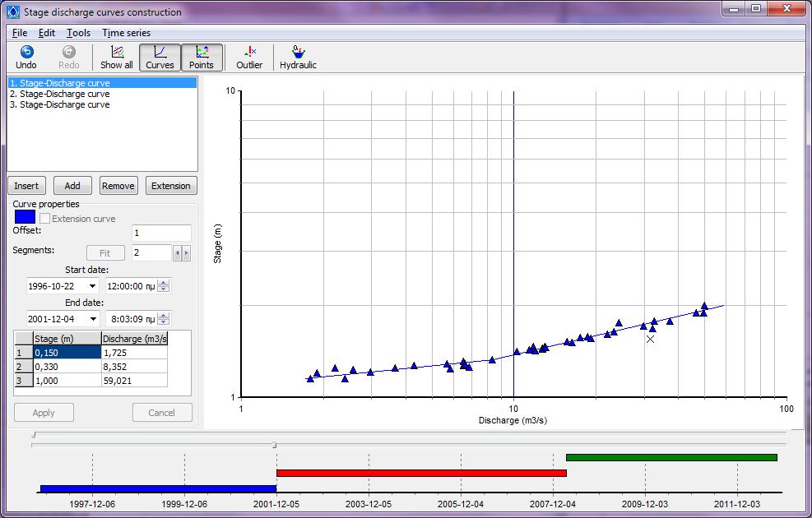Screen dimensions: 812x518
Task: Select discharge cell 1,725
Action: pos(135,353)
